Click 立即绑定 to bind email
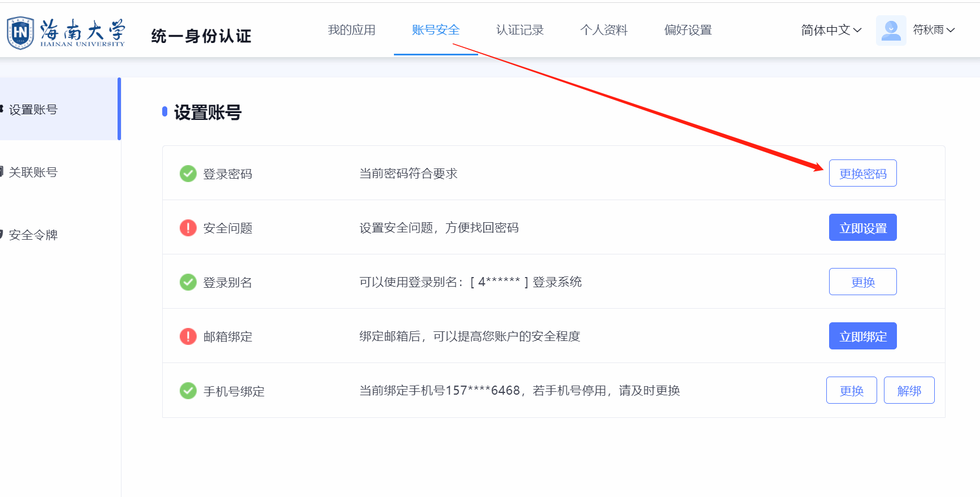Image resolution: width=980 pixels, height=497 pixels. pyautogui.click(x=863, y=336)
